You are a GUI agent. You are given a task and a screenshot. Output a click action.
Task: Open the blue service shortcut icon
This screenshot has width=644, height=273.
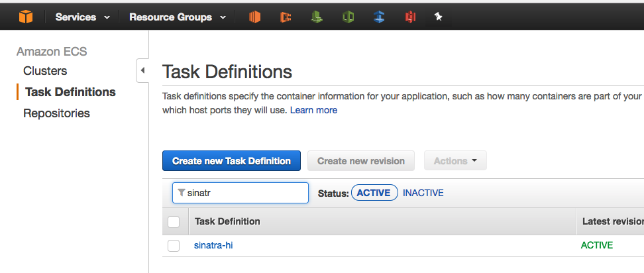tap(379, 17)
